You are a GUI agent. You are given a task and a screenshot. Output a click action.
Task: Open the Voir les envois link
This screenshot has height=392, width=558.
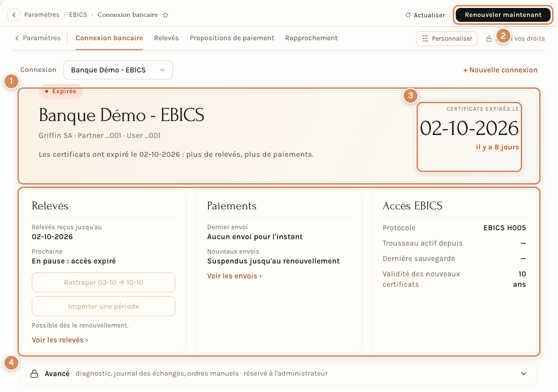[234, 276]
